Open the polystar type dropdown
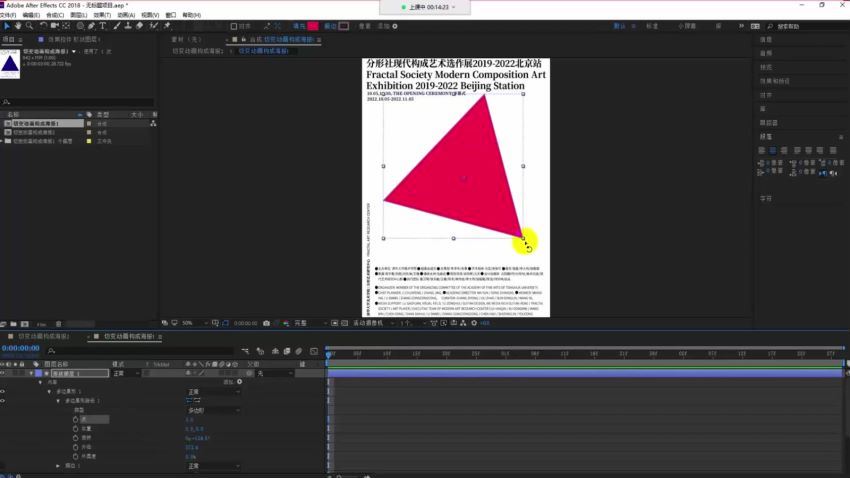The image size is (850, 478). 214,410
